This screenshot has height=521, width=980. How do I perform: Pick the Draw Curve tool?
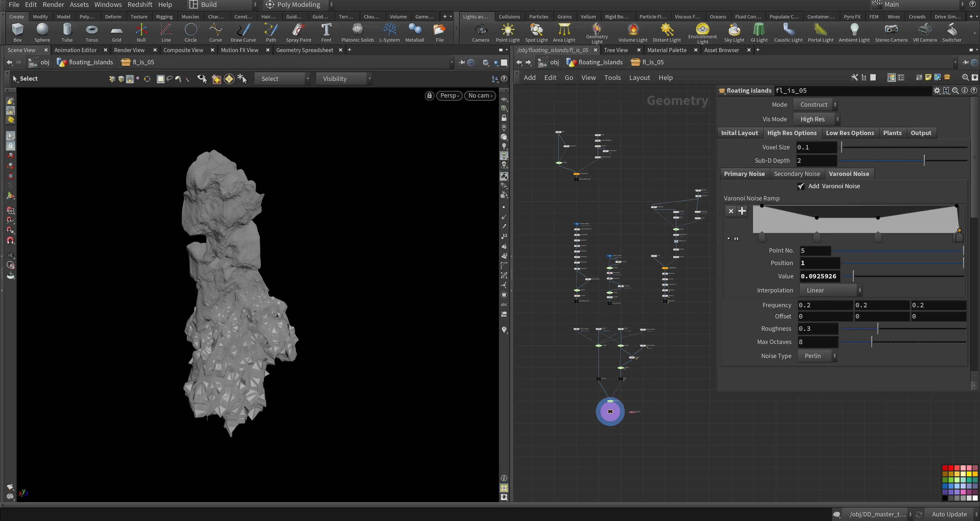243,32
